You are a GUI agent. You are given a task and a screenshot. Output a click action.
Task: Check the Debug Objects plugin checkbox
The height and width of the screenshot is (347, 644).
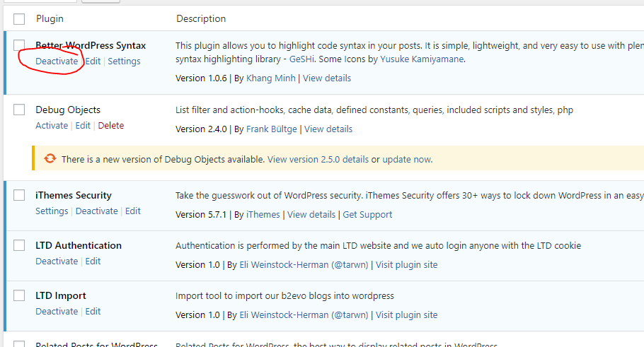[19, 110]
